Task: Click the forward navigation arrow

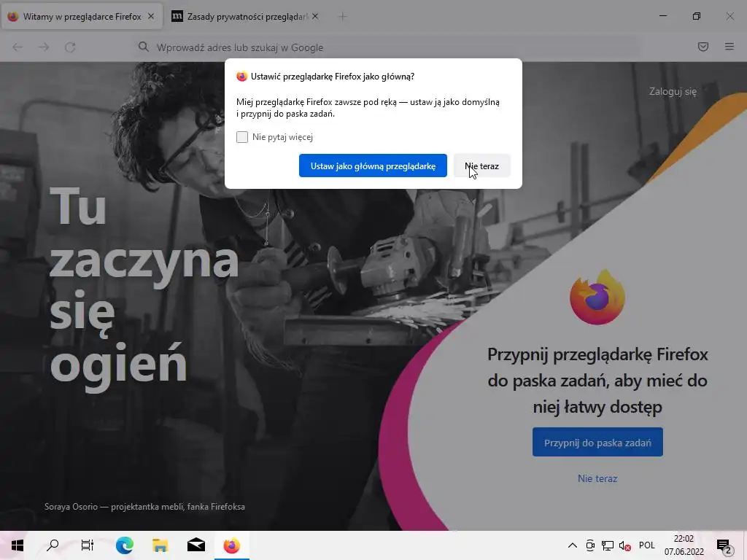Action: coord(44,47)
